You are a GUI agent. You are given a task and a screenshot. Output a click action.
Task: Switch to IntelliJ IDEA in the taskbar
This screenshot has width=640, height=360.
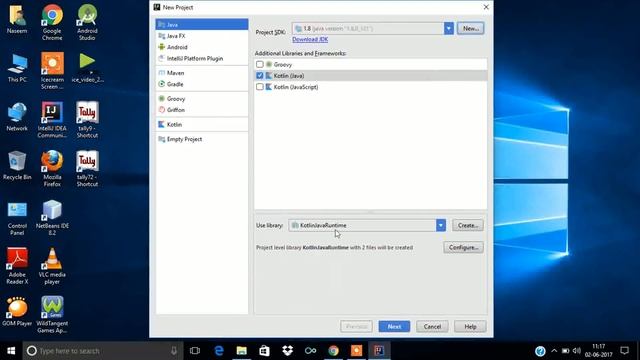(379, 351)
